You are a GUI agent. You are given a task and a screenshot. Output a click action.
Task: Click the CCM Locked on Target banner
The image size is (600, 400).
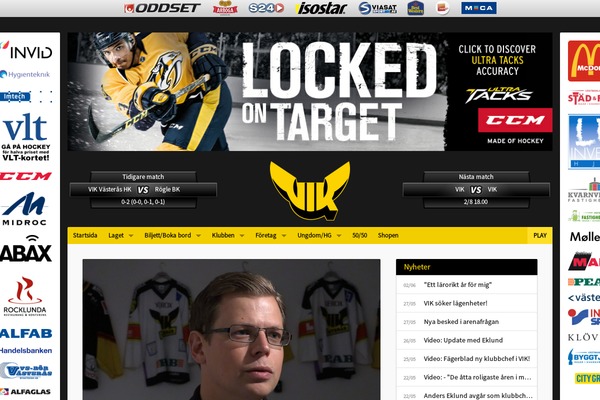(x=310, y=91)
